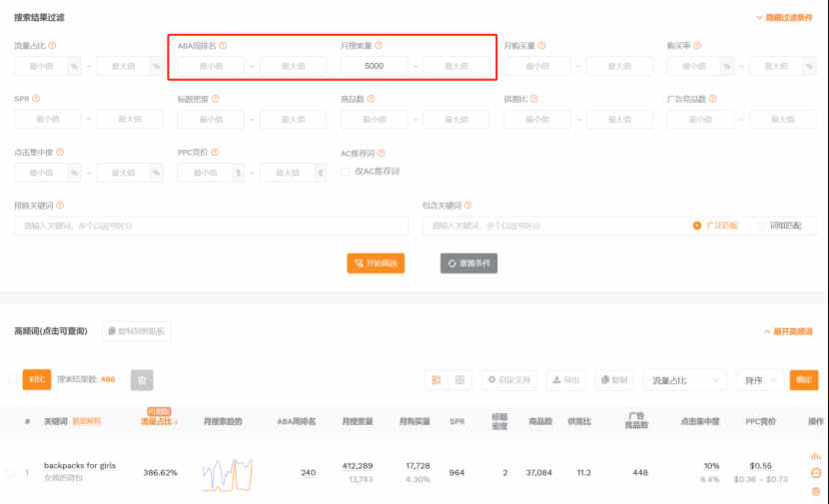
Task: Open the 月购买量 help icon
Action: (542, 46)
